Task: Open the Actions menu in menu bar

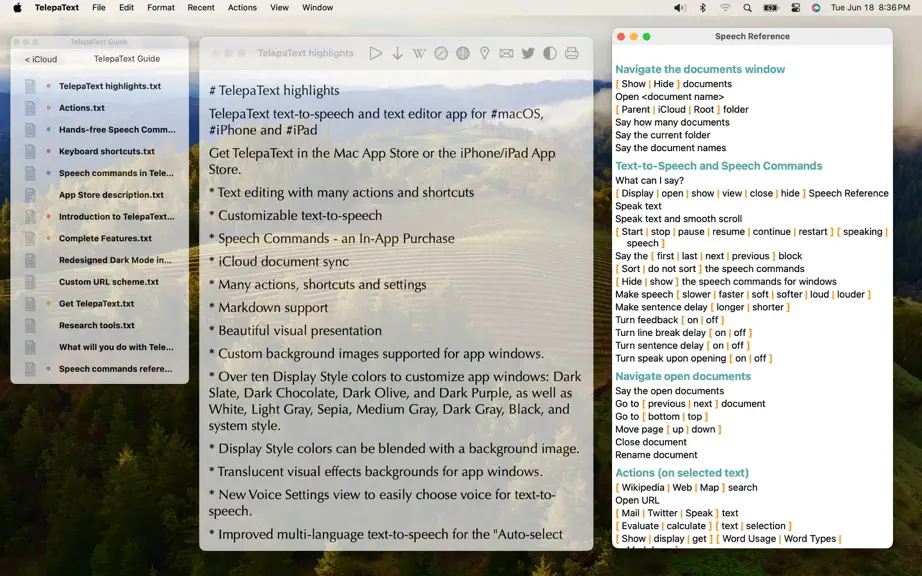Action: (242, 8)
